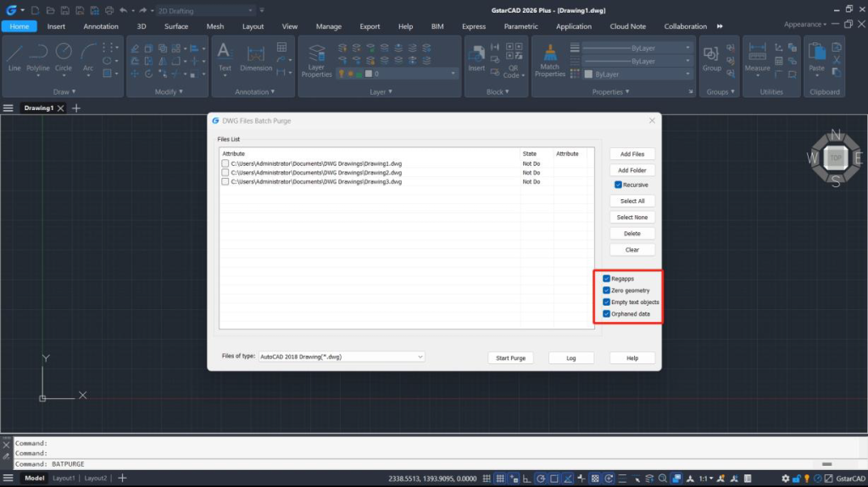Toggle the Recursive checkbox

point(619,185)
